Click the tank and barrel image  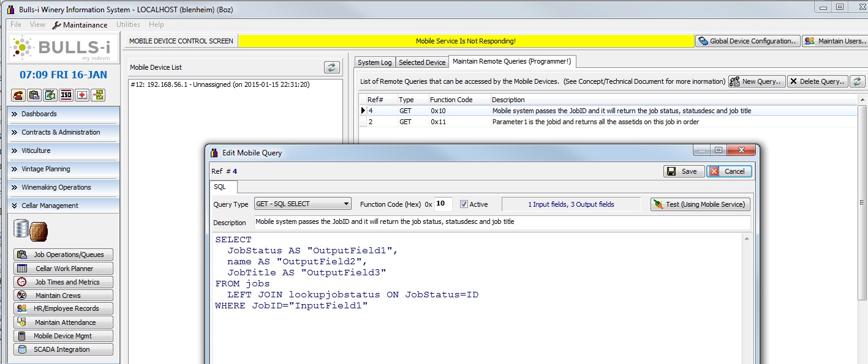click(x=31, y=231)
